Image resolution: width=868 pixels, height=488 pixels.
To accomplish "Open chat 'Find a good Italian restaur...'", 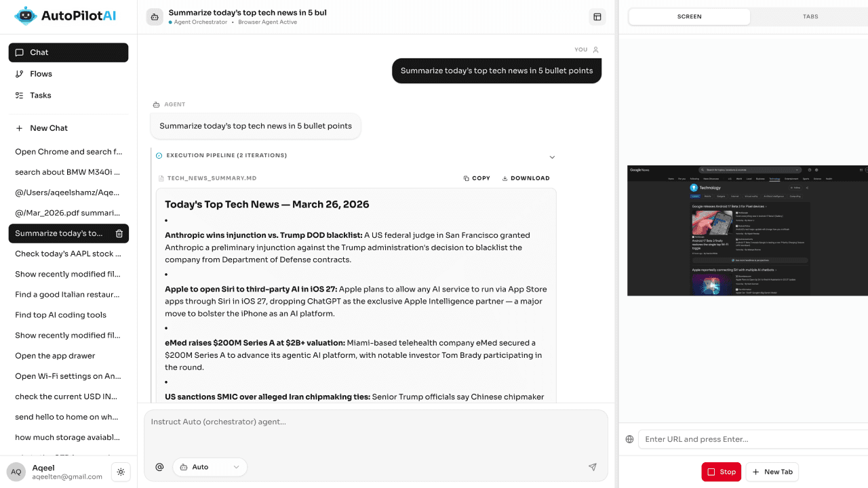I will [x=68, y=295].
